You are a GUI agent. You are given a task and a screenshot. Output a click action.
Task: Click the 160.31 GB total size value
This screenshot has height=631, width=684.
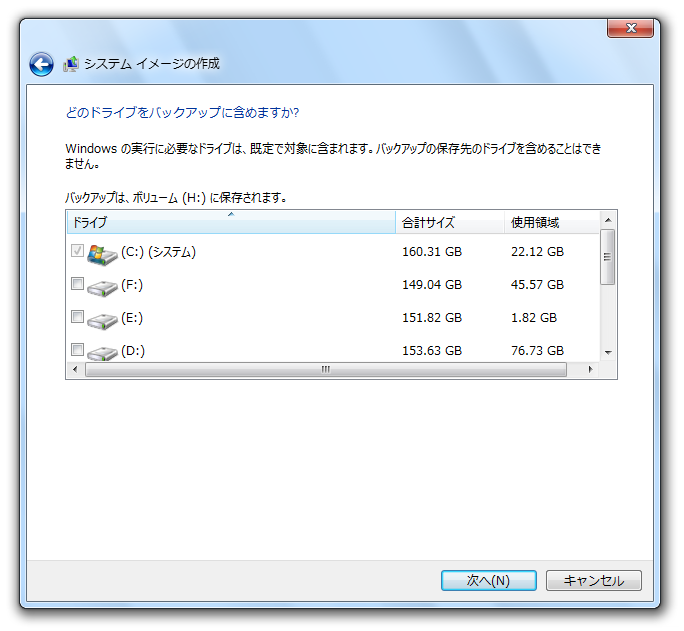(432, 252)
